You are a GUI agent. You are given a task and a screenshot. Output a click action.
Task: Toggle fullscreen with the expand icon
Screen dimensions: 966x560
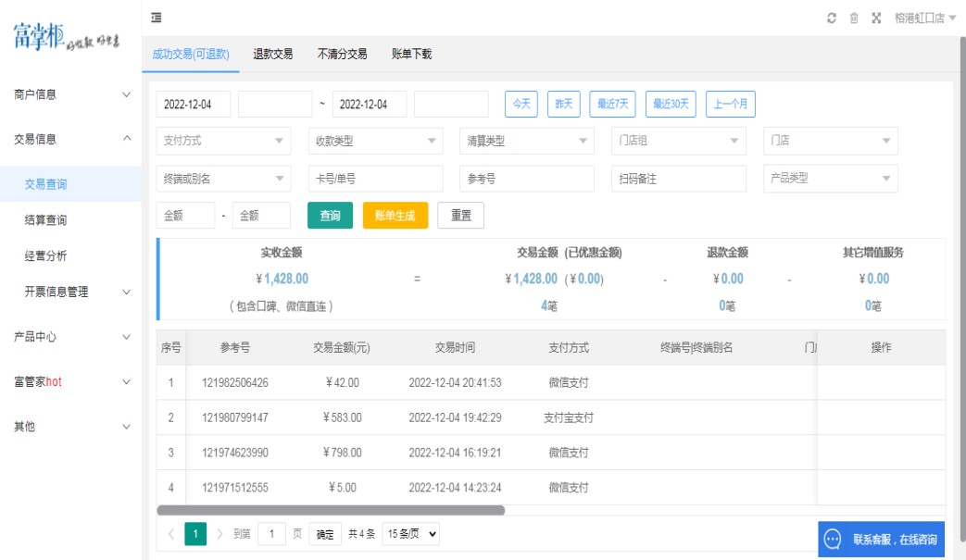point(876,19)
